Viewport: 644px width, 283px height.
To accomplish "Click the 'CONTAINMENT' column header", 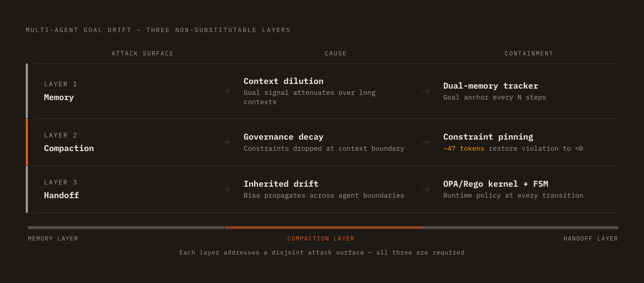I will tap(529, 54).
